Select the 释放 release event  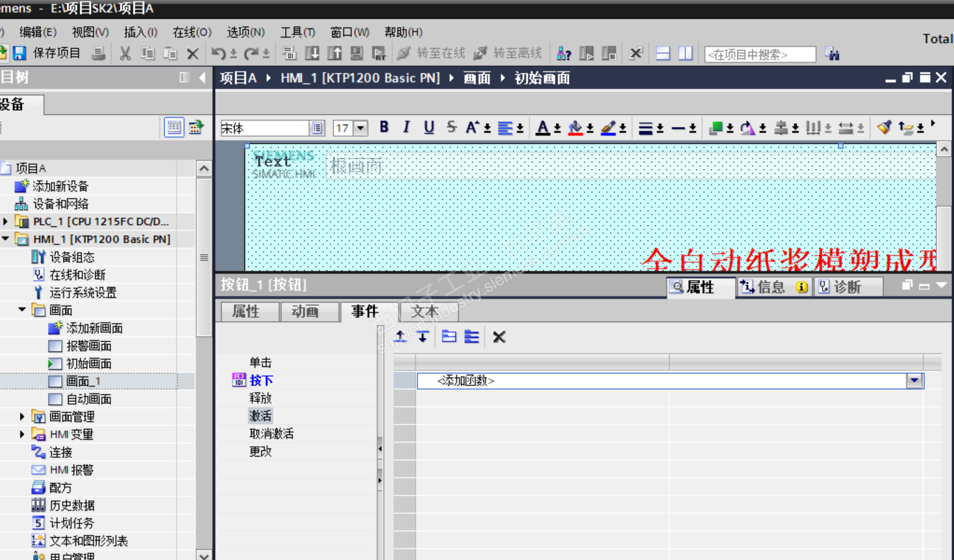point(261,398)
